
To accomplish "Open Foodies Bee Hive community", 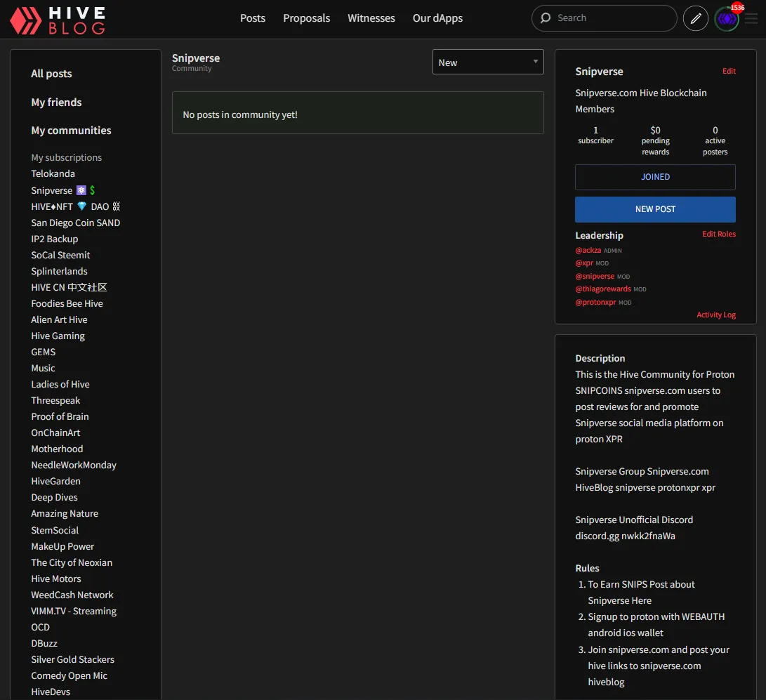I will click(x=67, y=303).
